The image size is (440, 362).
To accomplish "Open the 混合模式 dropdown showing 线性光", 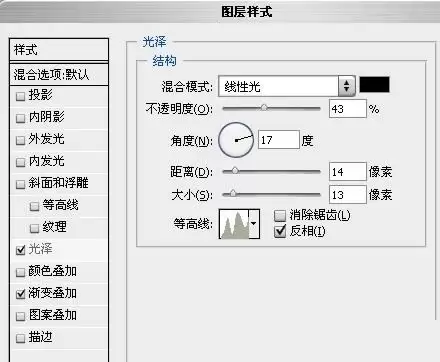I will pos(287,86).
